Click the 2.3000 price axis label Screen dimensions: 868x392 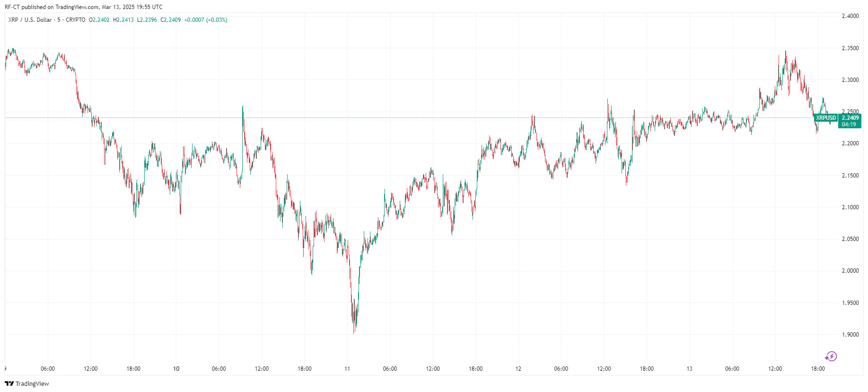click(x=850, y=80)
